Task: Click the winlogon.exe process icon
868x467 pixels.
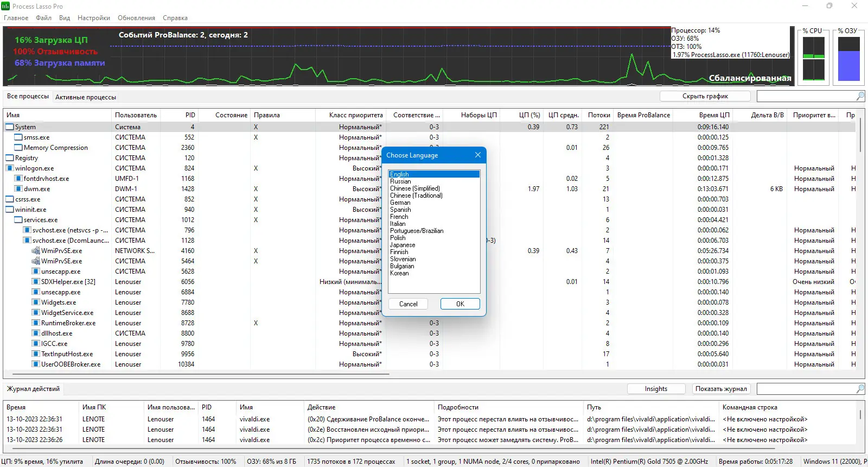Action: point(10,168)
